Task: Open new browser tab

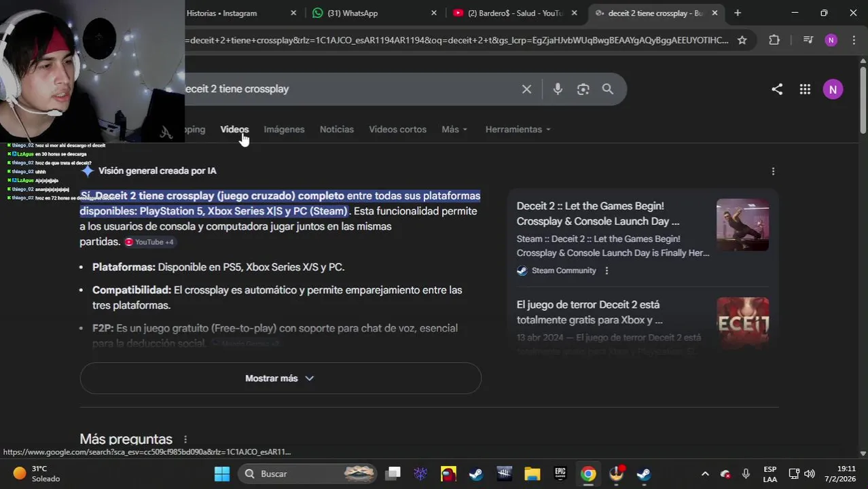Action: point(738,13)
